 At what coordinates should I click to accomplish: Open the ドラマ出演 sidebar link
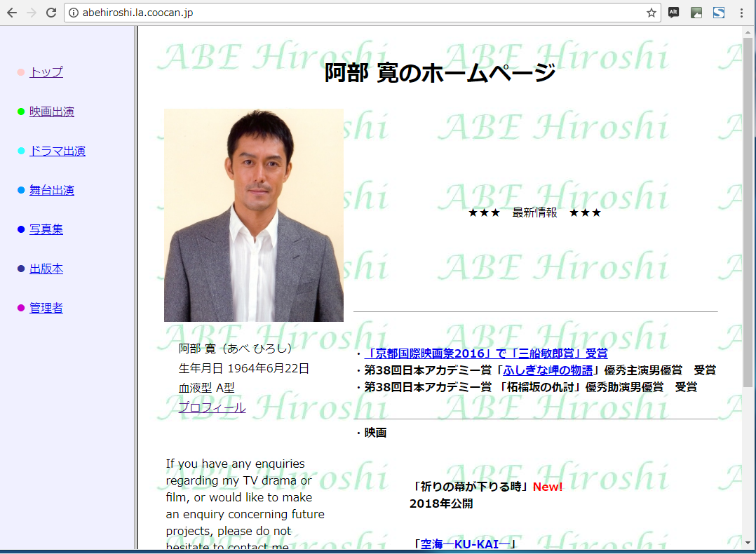(x=57, y=151)
